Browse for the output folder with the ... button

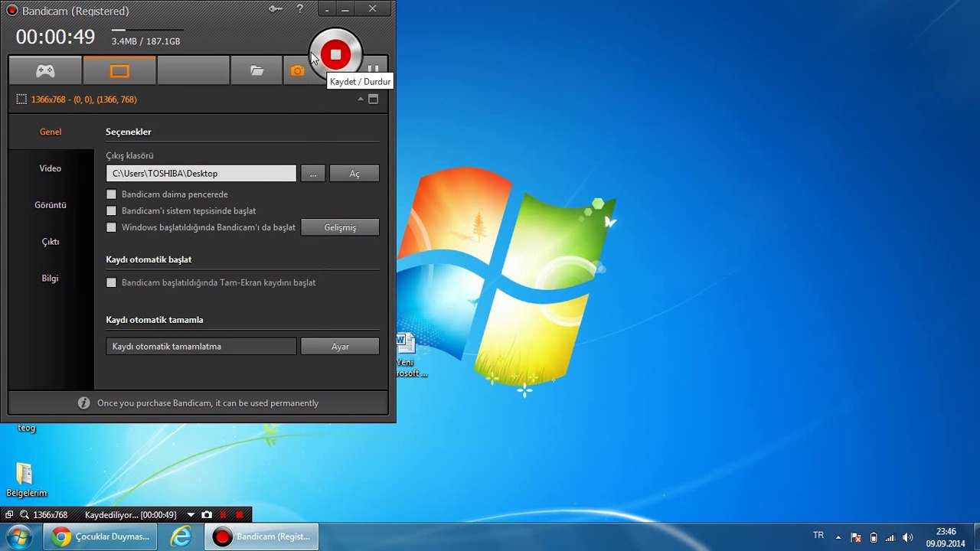tap(313, 174)
